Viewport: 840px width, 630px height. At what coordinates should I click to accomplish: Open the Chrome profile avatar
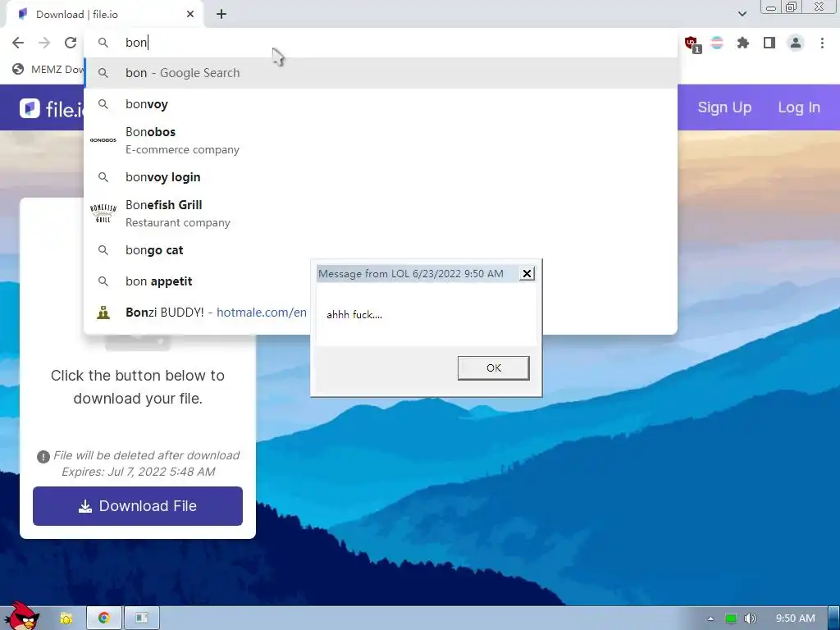796,43
